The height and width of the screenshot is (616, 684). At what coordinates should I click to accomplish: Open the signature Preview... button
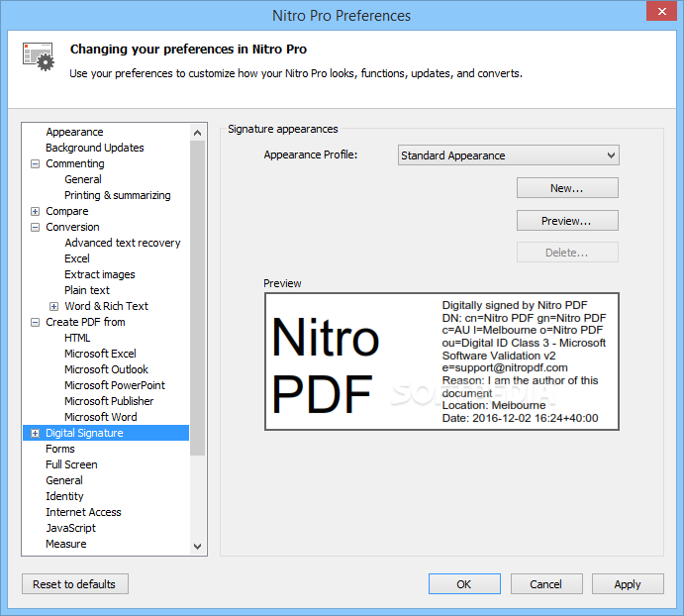pos(567,221)
